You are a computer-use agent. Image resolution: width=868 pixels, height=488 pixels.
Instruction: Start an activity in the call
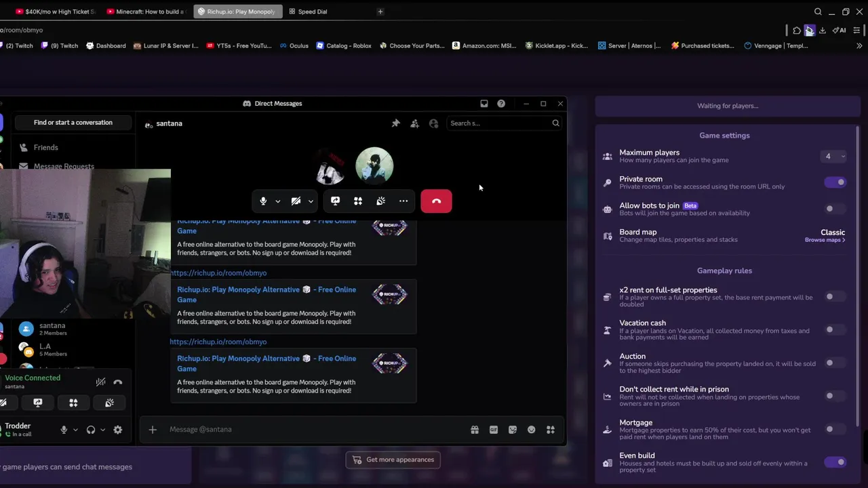click(x=358, y=201)
